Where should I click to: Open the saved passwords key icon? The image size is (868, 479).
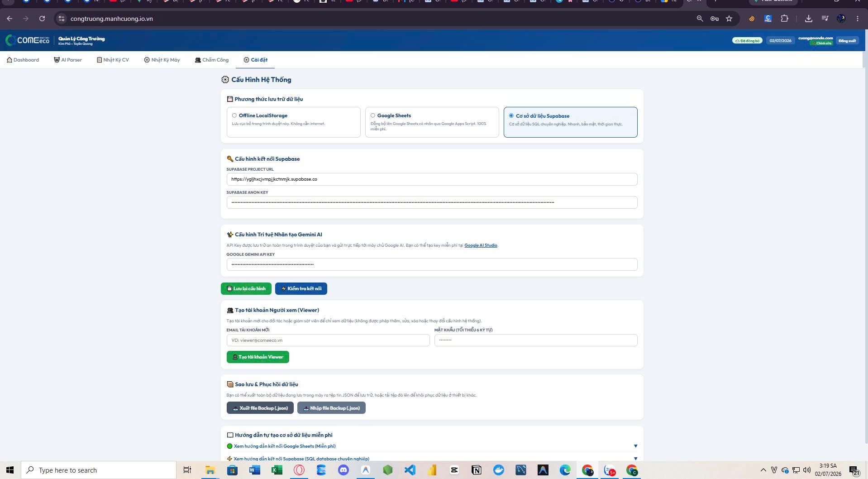(x=715, y=19)
